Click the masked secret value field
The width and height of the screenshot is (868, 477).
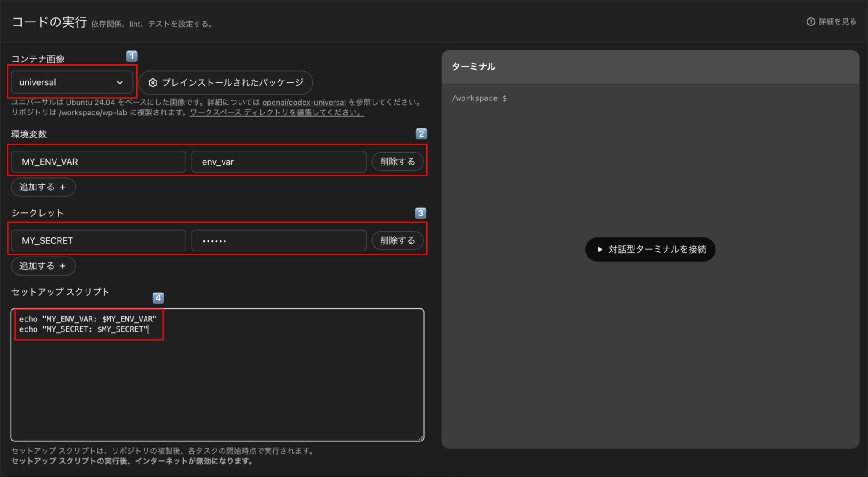coord(278,240)
